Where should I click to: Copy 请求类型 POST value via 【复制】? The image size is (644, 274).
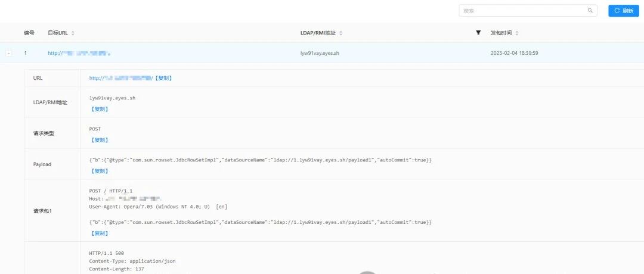point(99,140)
